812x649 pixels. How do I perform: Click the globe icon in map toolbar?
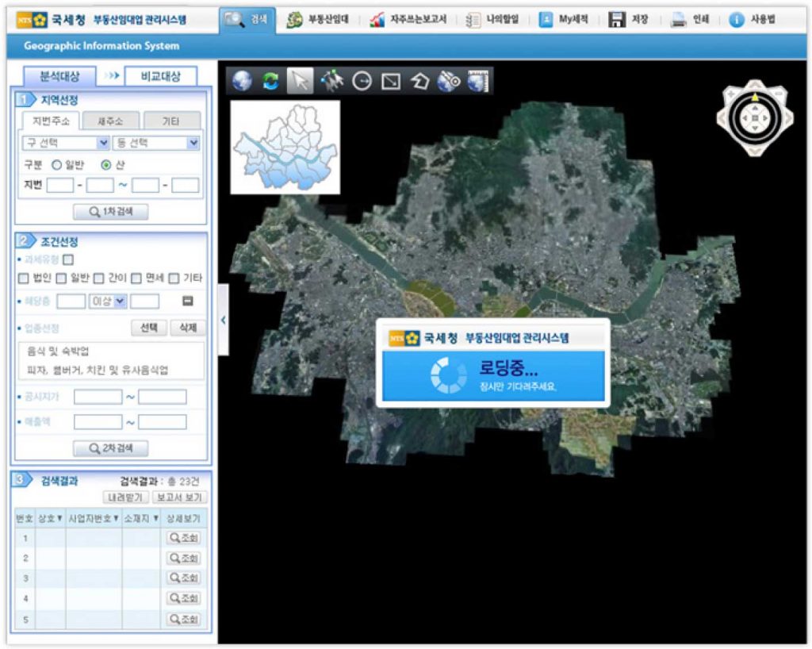[243, 81]
